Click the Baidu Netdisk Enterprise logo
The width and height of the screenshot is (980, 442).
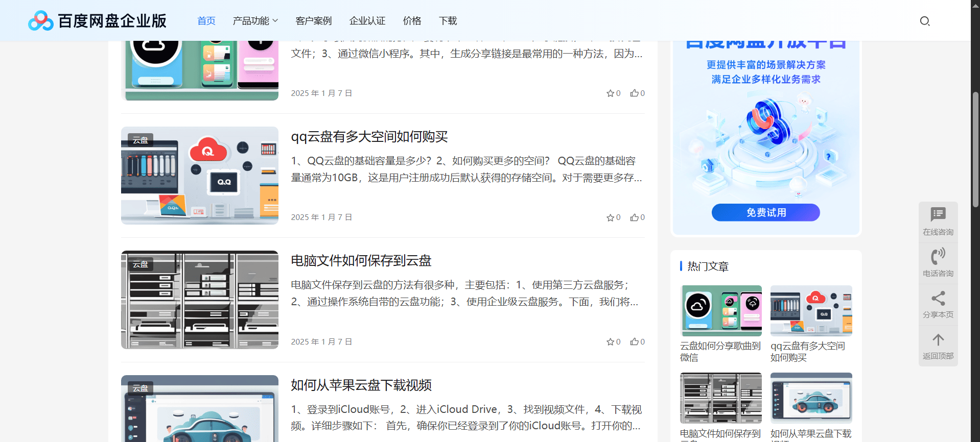point(97,20)
